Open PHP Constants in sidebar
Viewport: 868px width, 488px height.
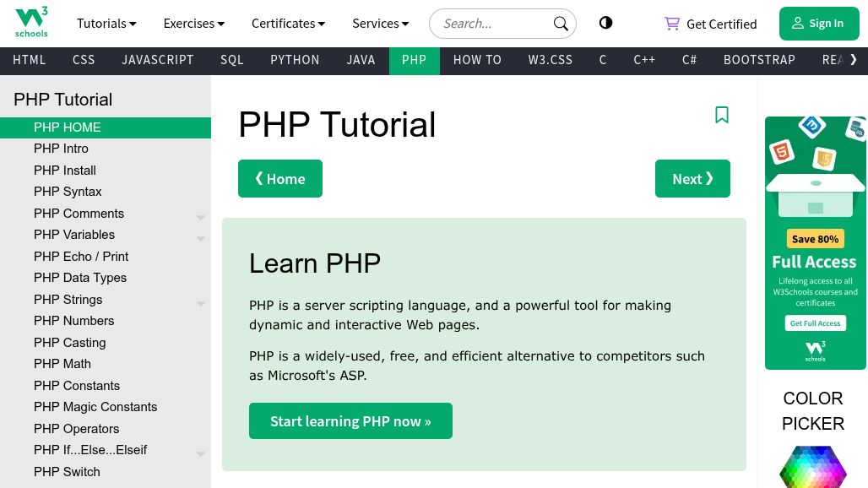pyautogui.click(x=106, y=386)
